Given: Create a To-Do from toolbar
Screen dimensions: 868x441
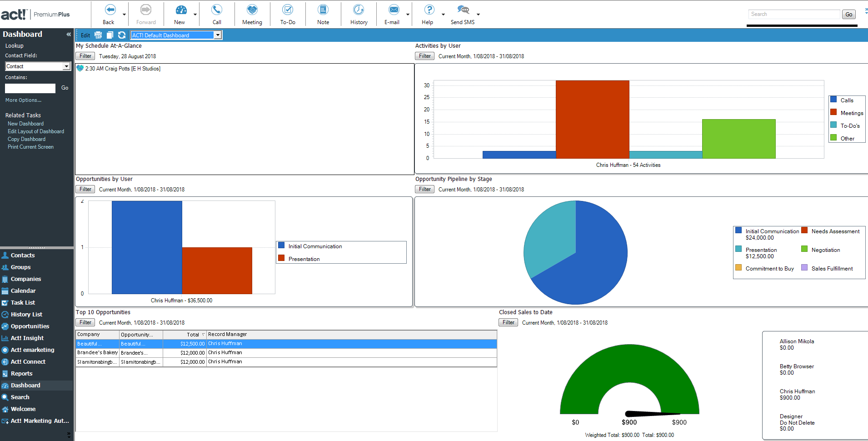Looking at the screenshot, I should [x=287, y=10].
